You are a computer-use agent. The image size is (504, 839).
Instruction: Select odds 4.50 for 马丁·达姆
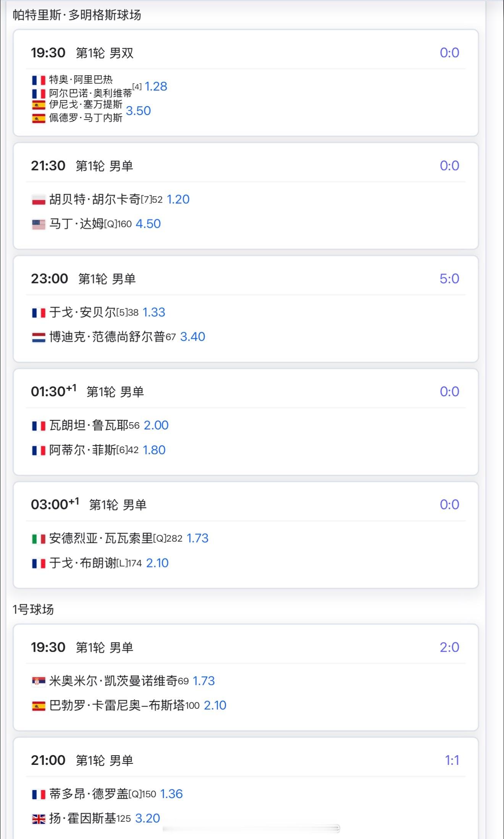click(x=148, y=224)
